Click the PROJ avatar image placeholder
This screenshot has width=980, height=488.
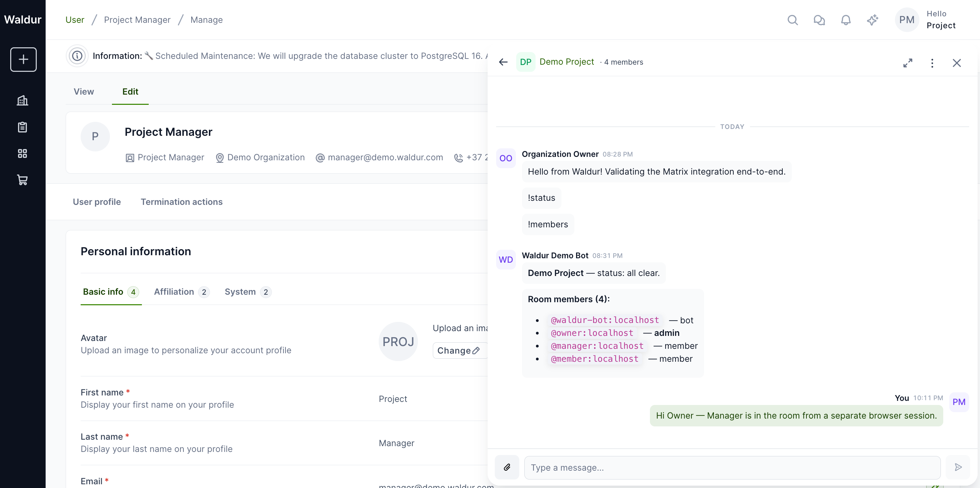coord(398,342)
